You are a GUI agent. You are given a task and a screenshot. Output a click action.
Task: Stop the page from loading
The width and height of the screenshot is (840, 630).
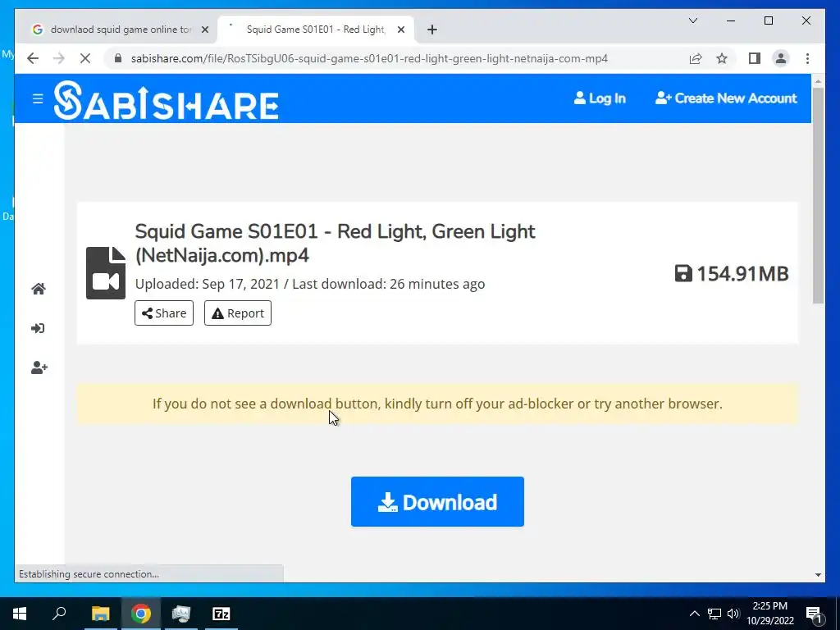click(84, 58)
